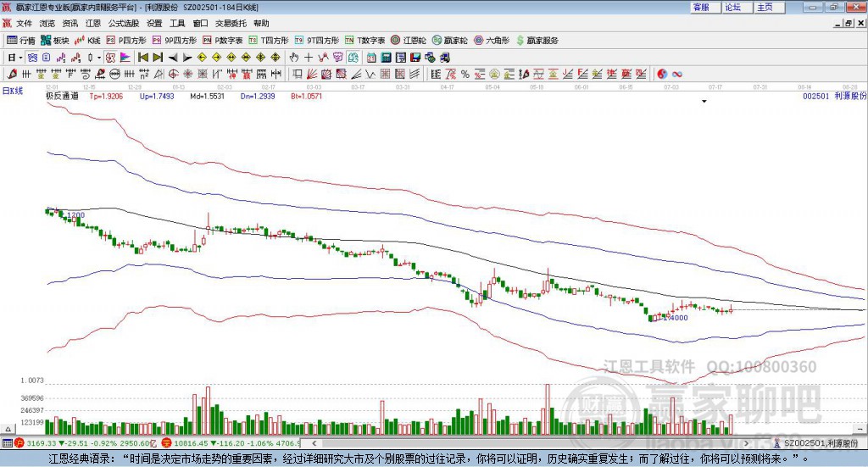Image resolution: width=868 pixels, height=467 pixels.
Task: Toggle the 线 line overlay icon
Action: [x=353, y=58]
